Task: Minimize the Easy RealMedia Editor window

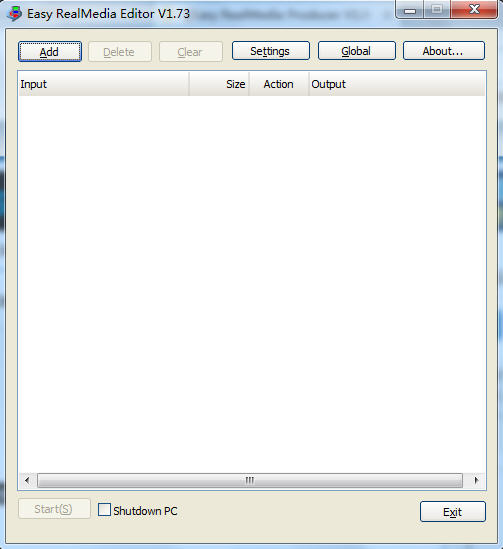Action: click(x=410, y=9)
